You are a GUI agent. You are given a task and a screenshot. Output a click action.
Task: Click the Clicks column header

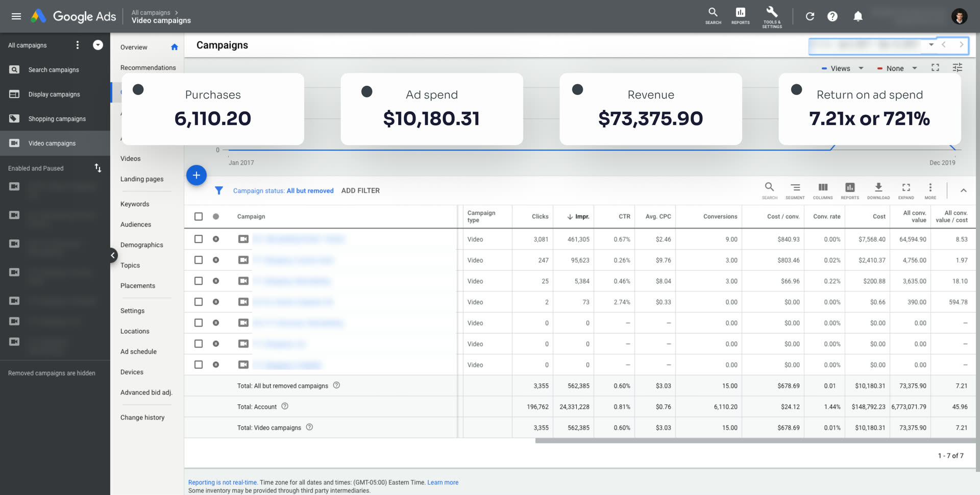click(x=540, y=216)
